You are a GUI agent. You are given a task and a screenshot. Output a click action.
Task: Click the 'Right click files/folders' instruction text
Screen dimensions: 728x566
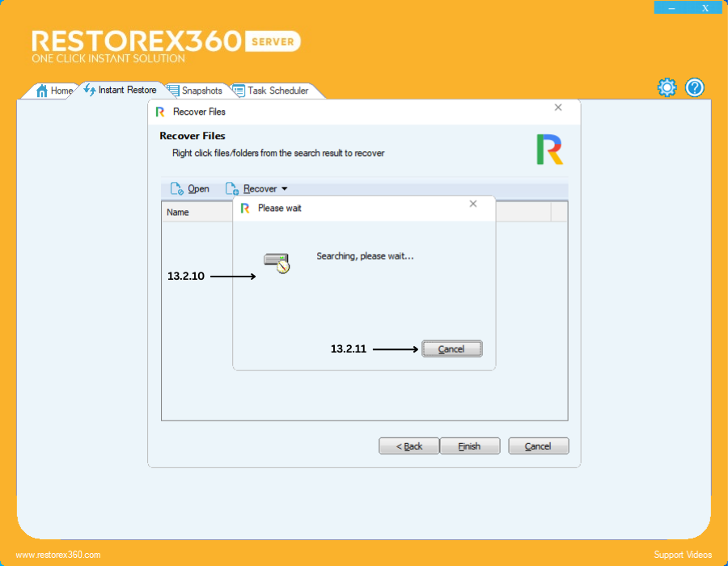(278, 153)
